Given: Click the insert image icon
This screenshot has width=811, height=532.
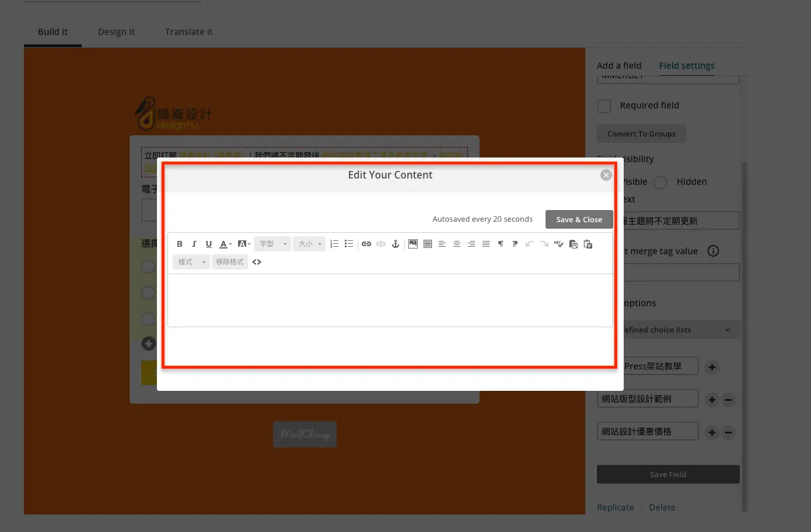Looking at the screenshot, I should click(x=413, y=244).
